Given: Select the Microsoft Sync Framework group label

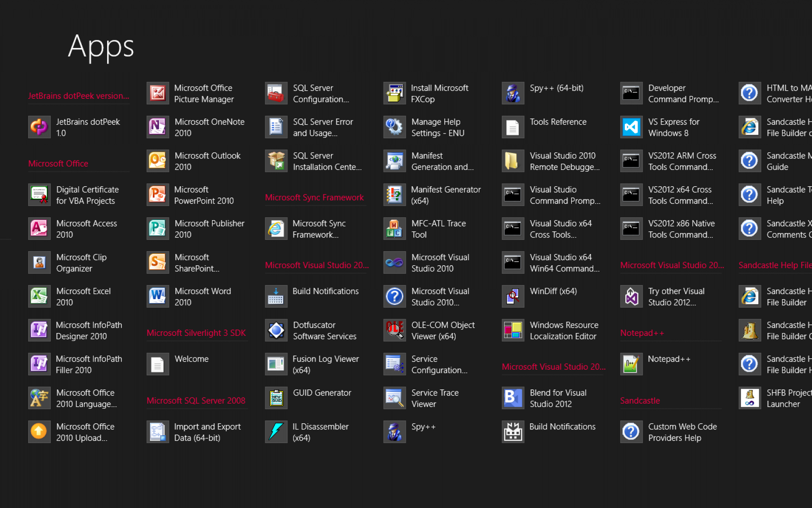Looking at the screenshot, I should click(x=315, y=198).
